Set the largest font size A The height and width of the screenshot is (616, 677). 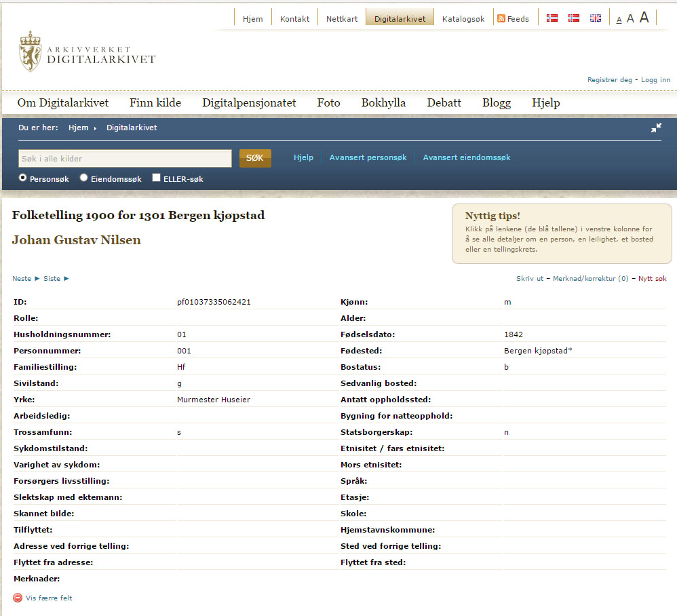pos(644,18)
